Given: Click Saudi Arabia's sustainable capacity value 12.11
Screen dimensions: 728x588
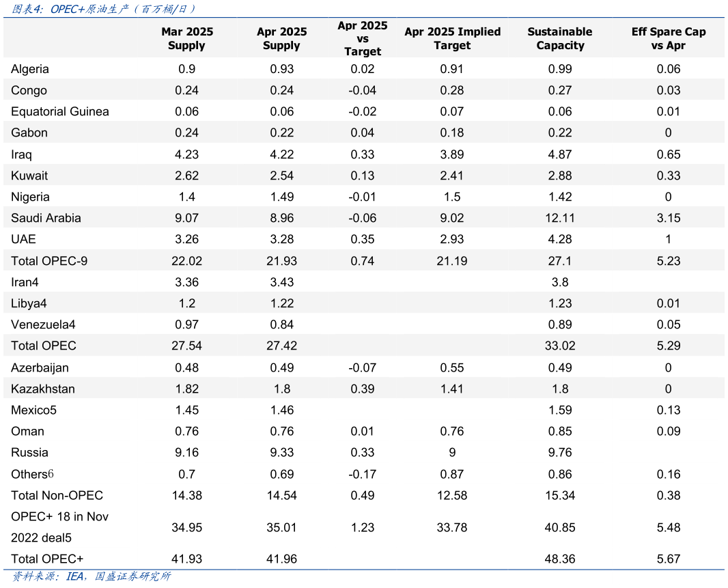Looking at the screenshot, I should tap(560, 218).
